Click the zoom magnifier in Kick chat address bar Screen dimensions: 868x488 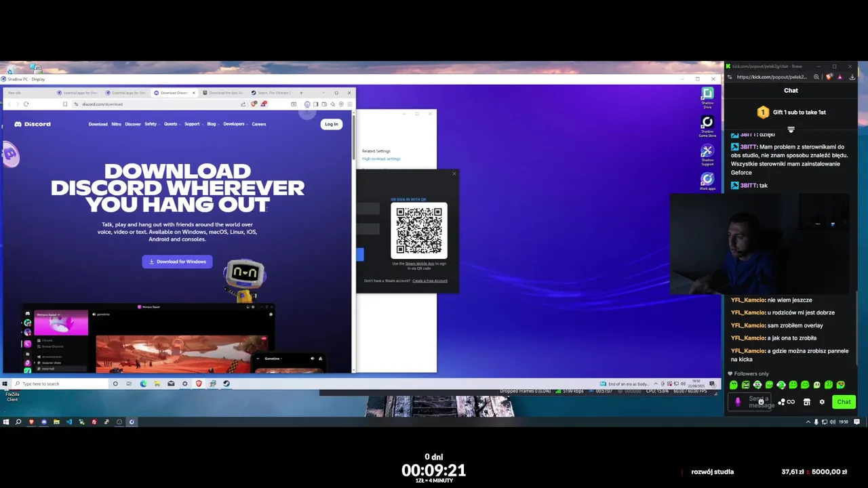point(816,77)
